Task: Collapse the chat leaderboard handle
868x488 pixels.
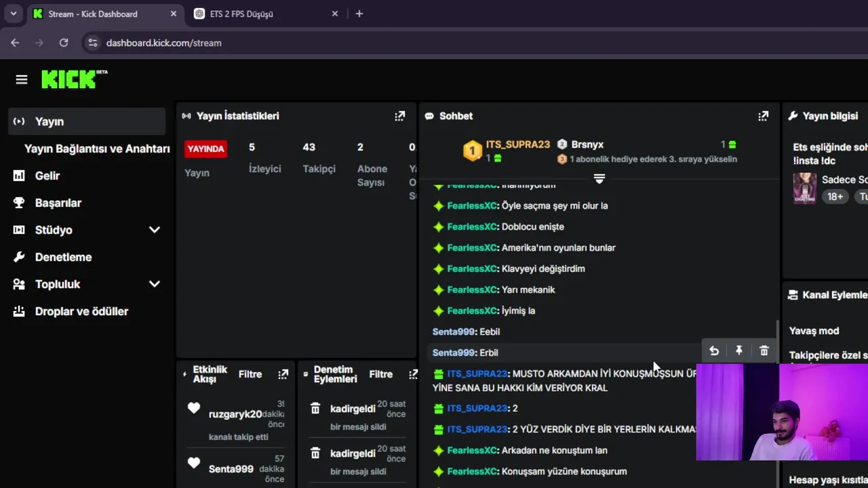Action: coord(599,179)
